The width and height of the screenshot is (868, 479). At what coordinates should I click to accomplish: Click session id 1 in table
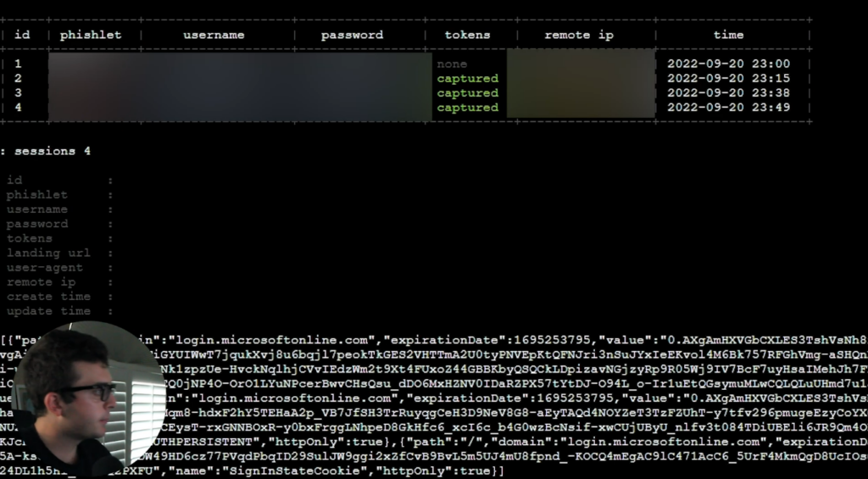tap(19, 64)
